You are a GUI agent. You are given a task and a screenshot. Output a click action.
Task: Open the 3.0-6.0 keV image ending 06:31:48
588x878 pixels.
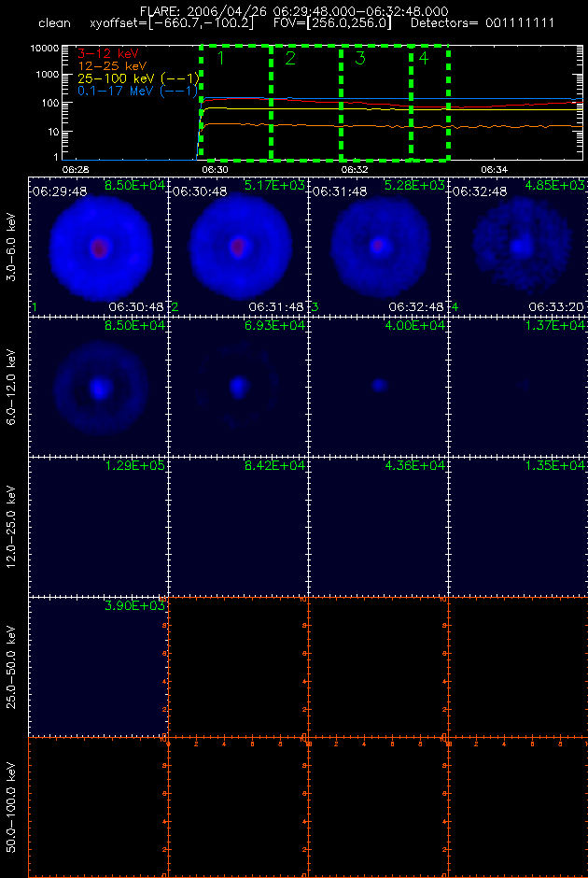tap(238, 247)
